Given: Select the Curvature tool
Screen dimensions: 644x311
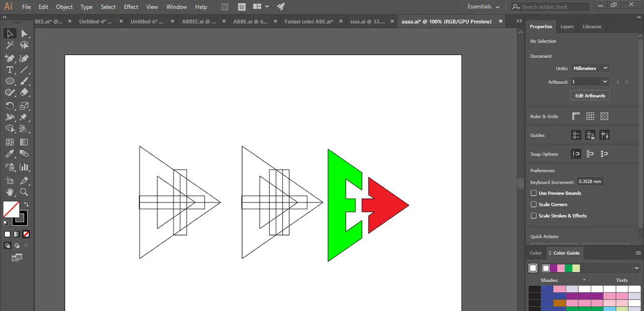Looking at the screenshot, I should 24,58.
